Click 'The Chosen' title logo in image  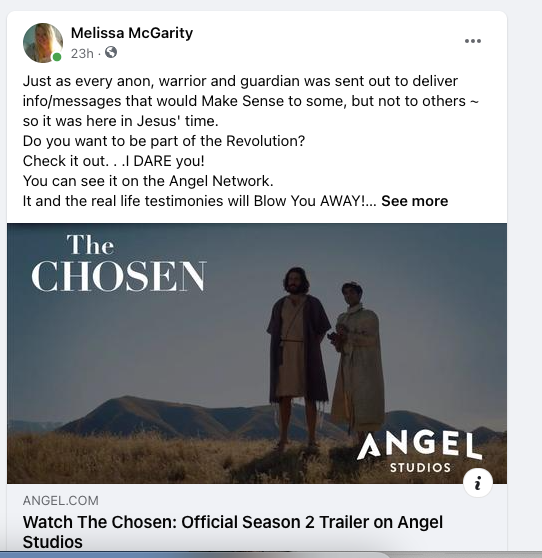pos(119,263)
